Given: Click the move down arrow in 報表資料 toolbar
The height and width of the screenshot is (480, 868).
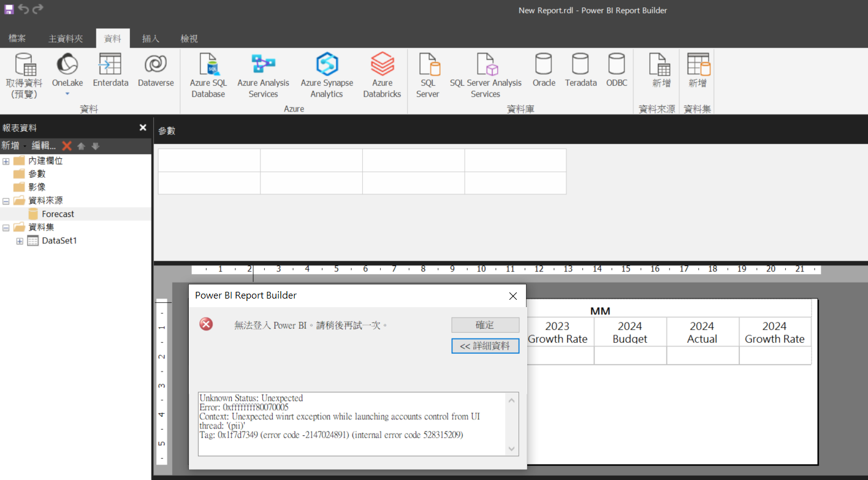Looking at the screenshot, I should pyautogui.click(x=95, y=146).
